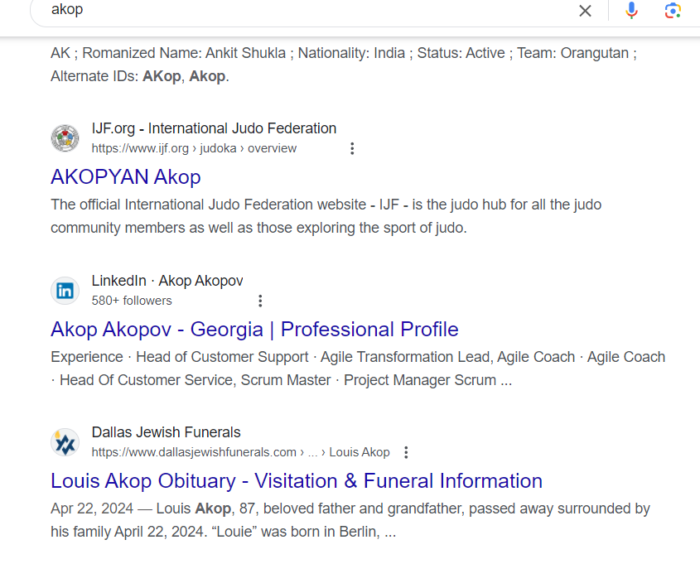Open Google Lens image search icon
The image size is (700, 588).
pos(673,10)
